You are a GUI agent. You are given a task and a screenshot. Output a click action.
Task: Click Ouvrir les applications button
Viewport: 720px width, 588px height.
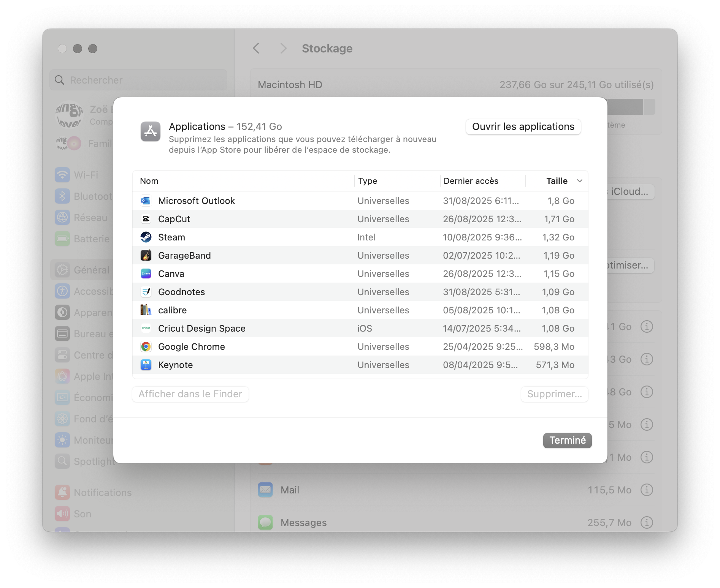pyautogui.click(x=523, y=127)
